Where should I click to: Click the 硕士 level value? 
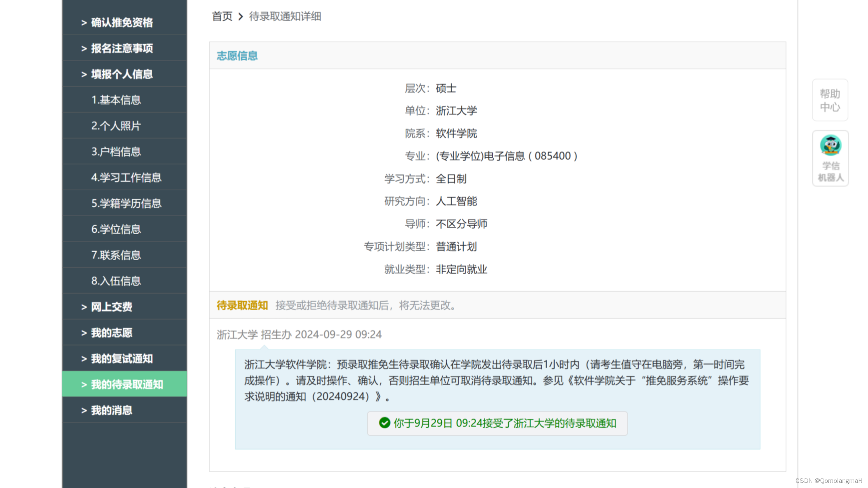(446, 88)
